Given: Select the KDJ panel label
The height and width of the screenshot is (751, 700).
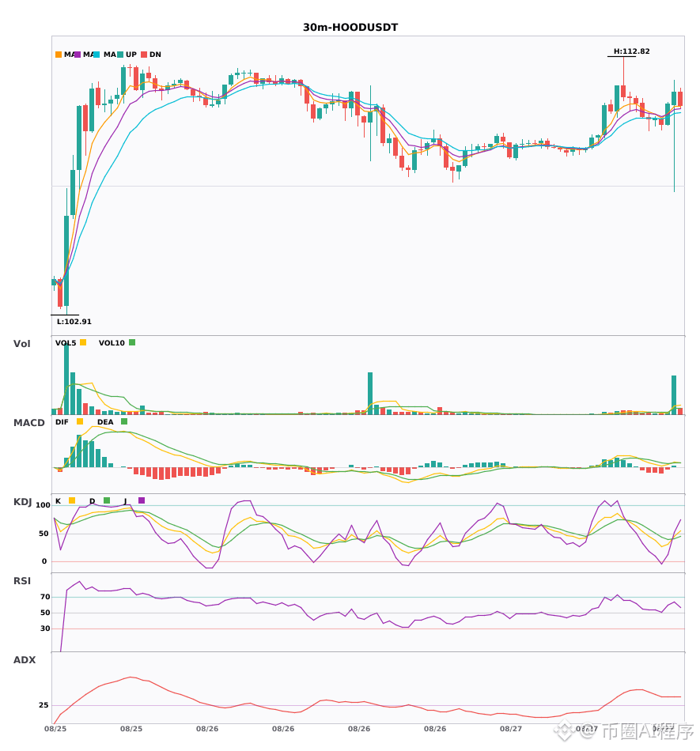Looking at the screenshot, I should 22,502.
